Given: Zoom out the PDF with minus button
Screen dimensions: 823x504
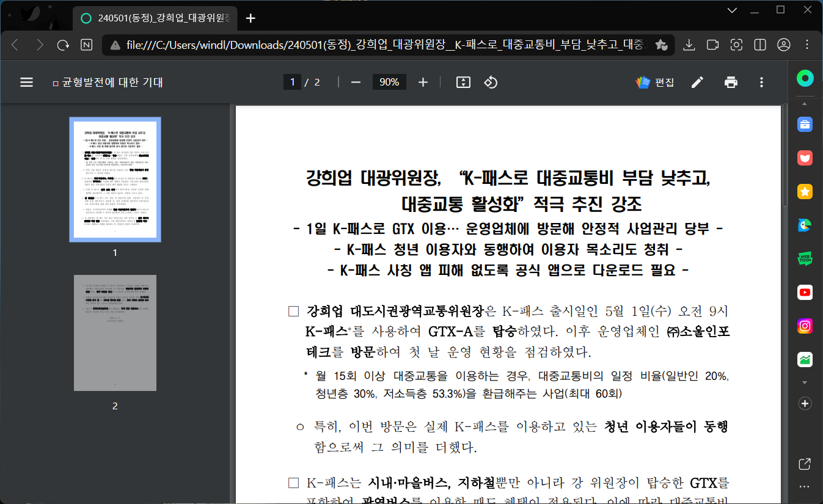Looking at the screenshot, I should tap(356, 82).
